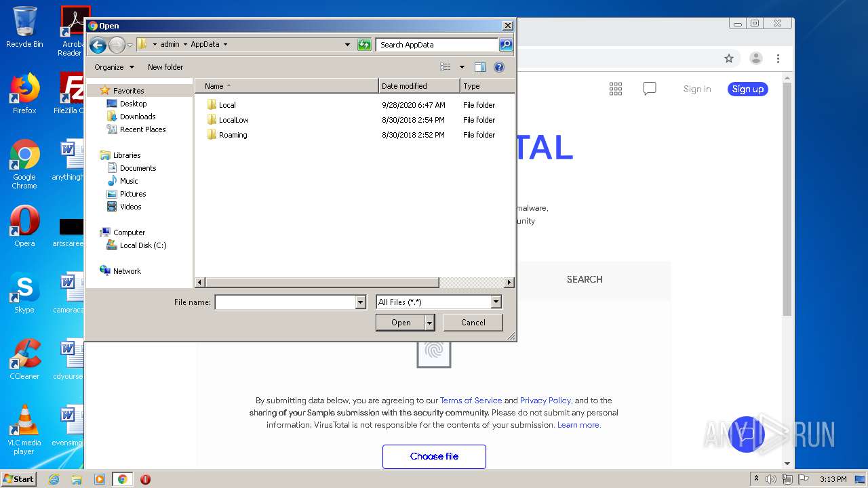Click the Windows Start button
868x488 pixels.
18,479
